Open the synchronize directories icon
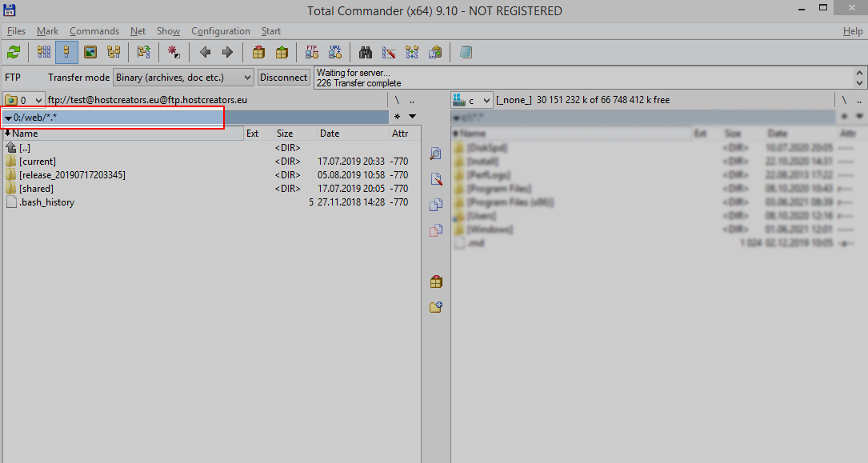The height and width of the screenshot is (463, 868). tap(412, 53)
